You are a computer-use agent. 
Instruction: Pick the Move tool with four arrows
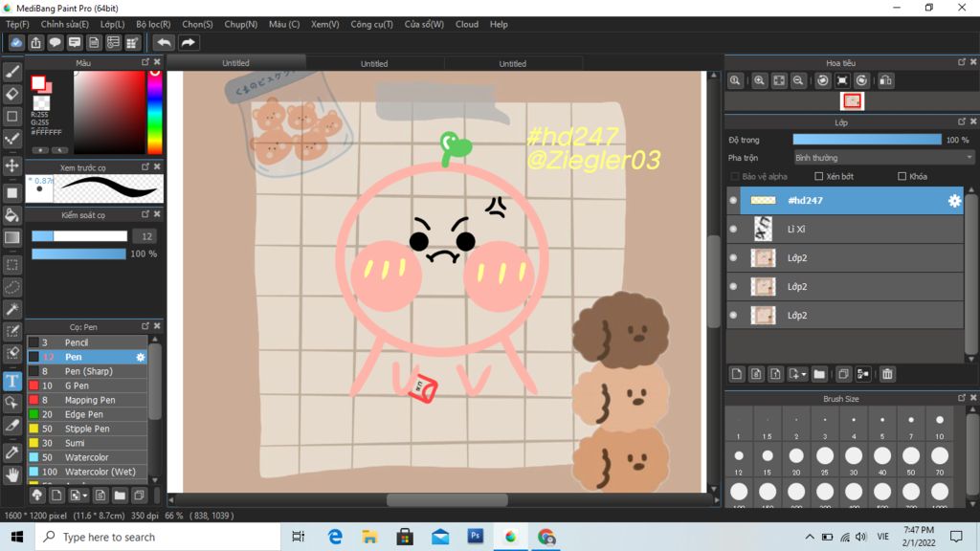11,165
